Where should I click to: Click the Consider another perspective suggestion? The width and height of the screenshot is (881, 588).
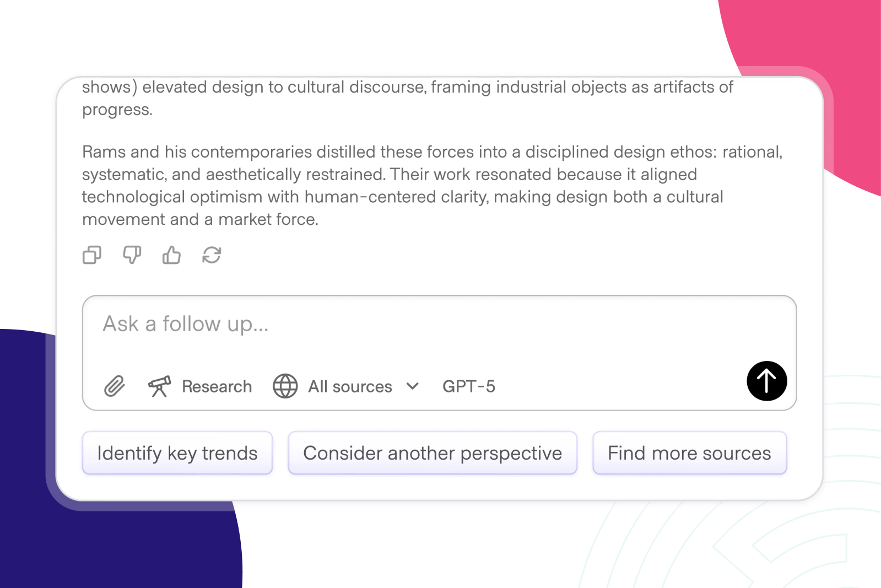[x=433, y=453]
